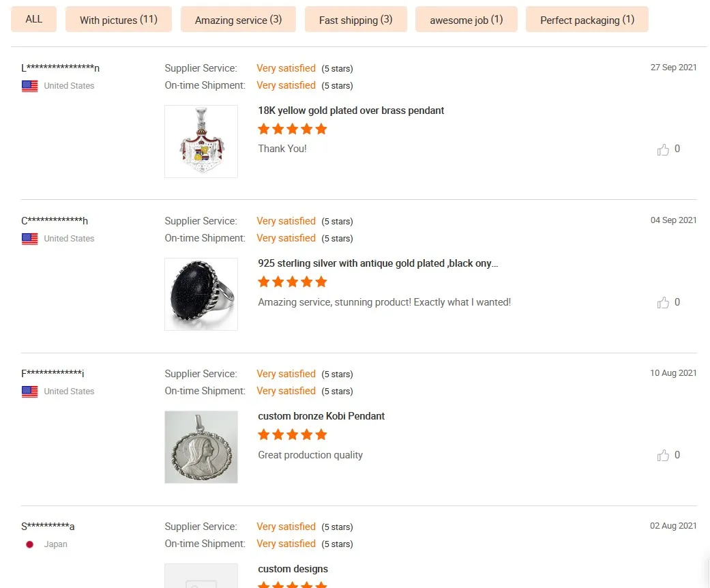The height and width of the screenshot is (588, 710).
Task: Click the star rating under Kobi Pendant
Action: pyautogui.click(x=293, y=435)
